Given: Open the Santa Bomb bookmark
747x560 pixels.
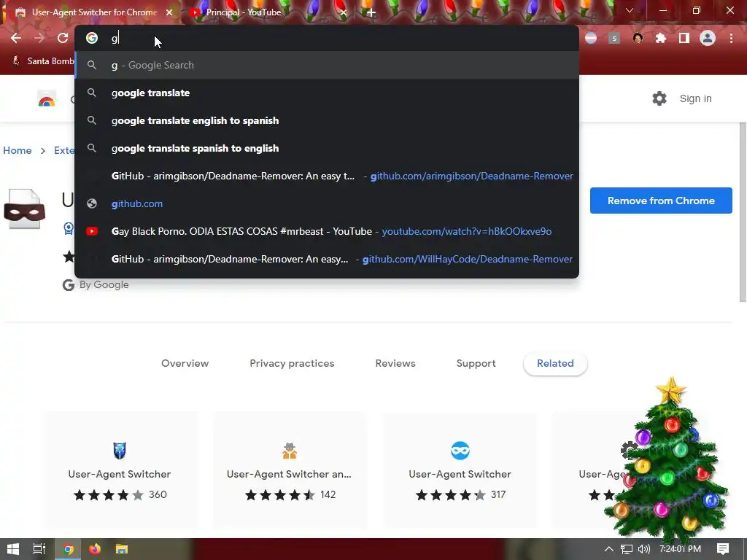Looking at the screenshot, I should pos(43,61).
